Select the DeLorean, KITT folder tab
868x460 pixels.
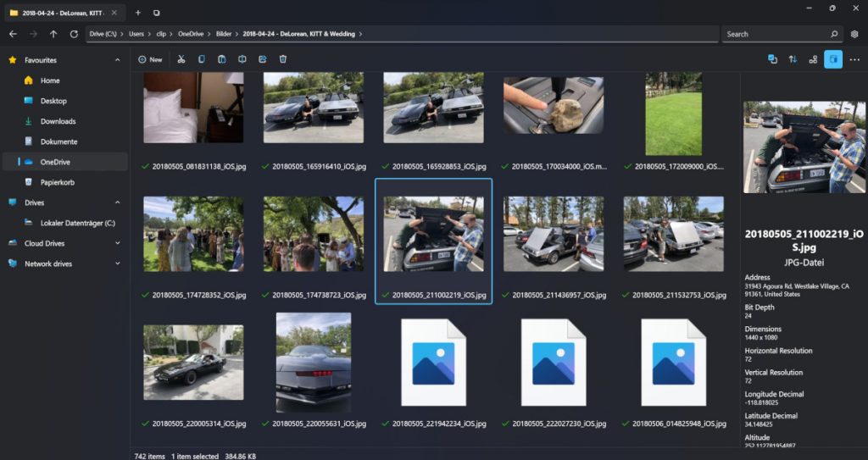click(x=64, y=13)
